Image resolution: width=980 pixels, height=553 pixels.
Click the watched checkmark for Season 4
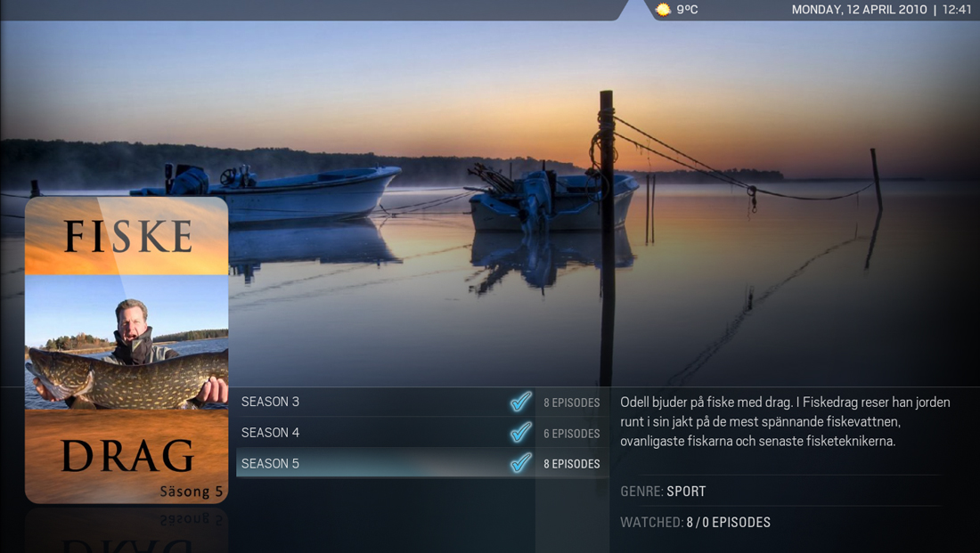click(520, 432)
